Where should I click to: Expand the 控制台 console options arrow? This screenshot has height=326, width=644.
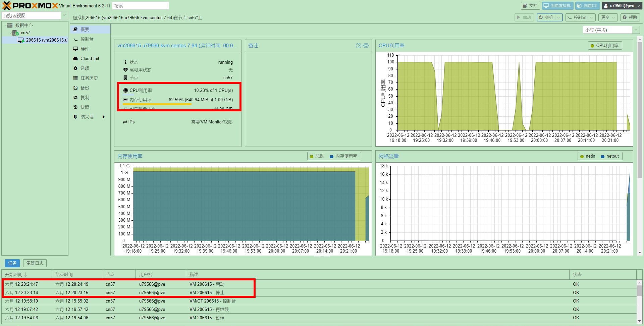coord(592,17)
